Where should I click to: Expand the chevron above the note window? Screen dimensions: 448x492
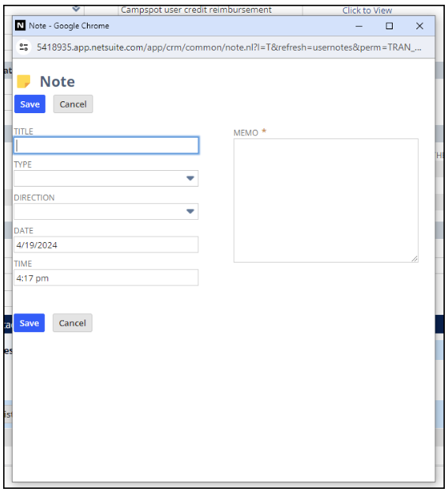pos(76,9)
